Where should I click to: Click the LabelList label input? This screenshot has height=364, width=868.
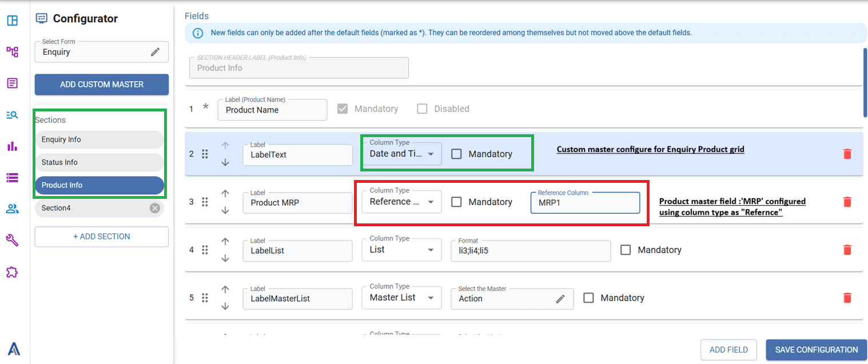(297, 251)
